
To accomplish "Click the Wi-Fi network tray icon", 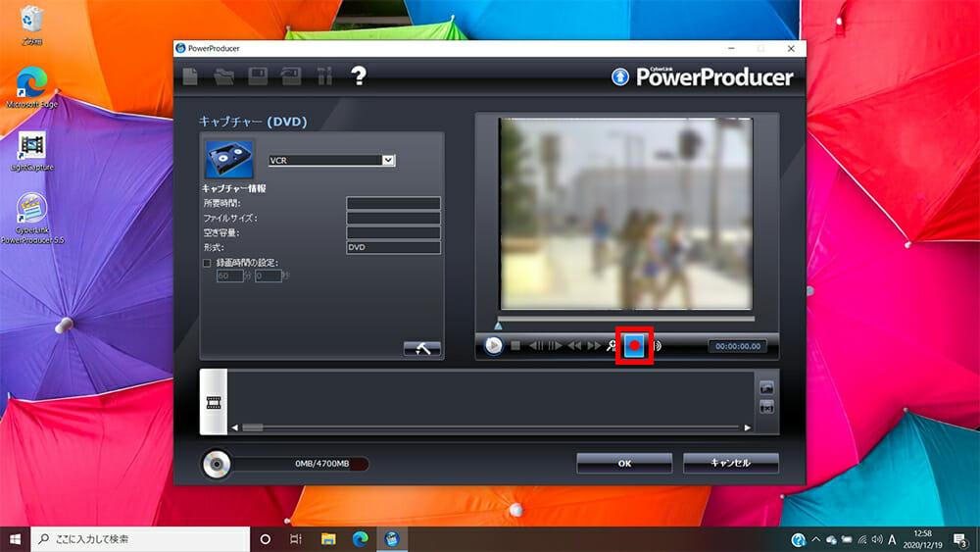I will point(862,539).
